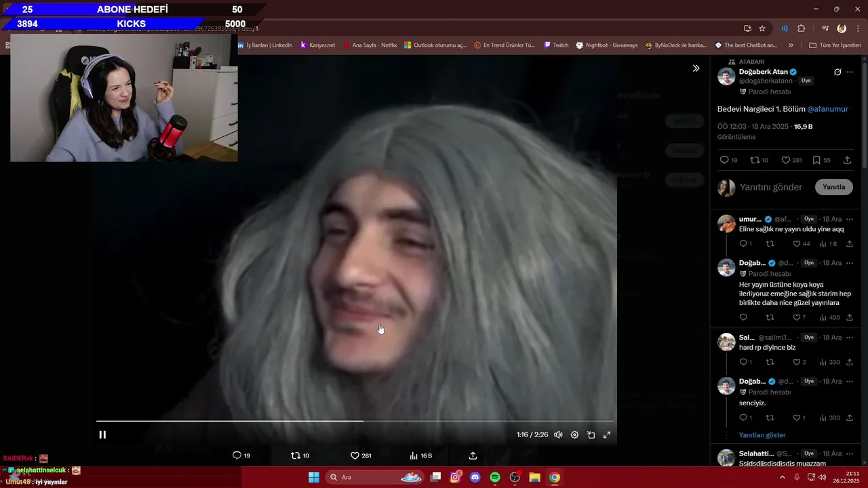The height and width of the screenshot is (488, 868).
Task: Open Windows Start menu
Action: click(314, 477)
